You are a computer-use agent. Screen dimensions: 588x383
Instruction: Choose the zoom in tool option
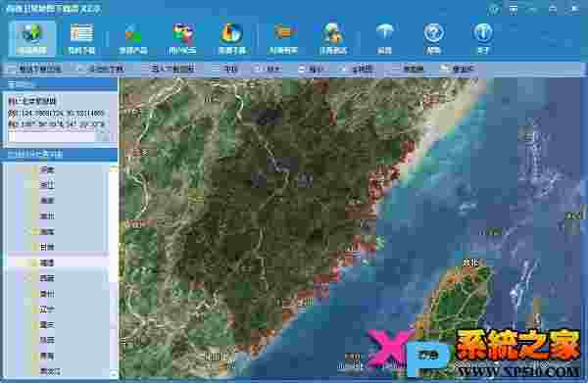click(269, 69)
